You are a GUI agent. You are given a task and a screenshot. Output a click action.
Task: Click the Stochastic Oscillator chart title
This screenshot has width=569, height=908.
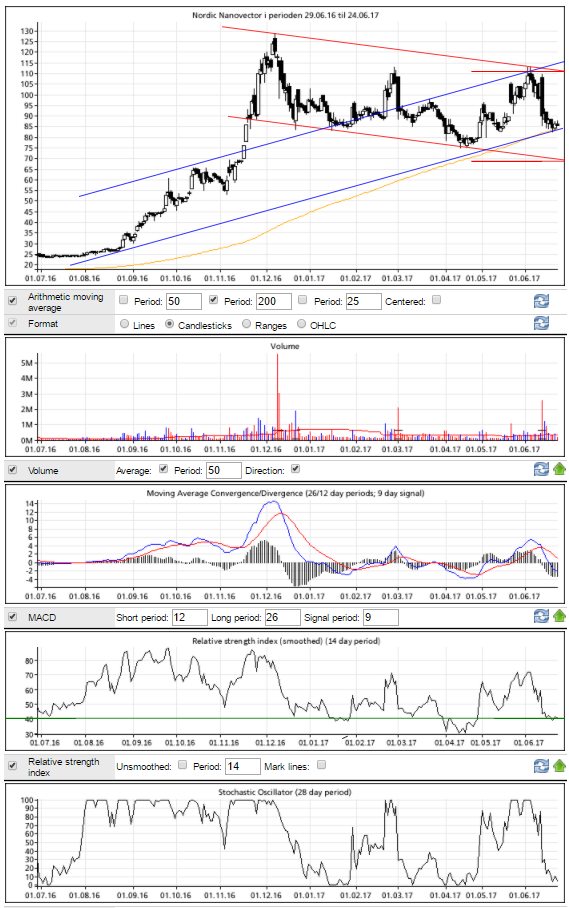285,792
